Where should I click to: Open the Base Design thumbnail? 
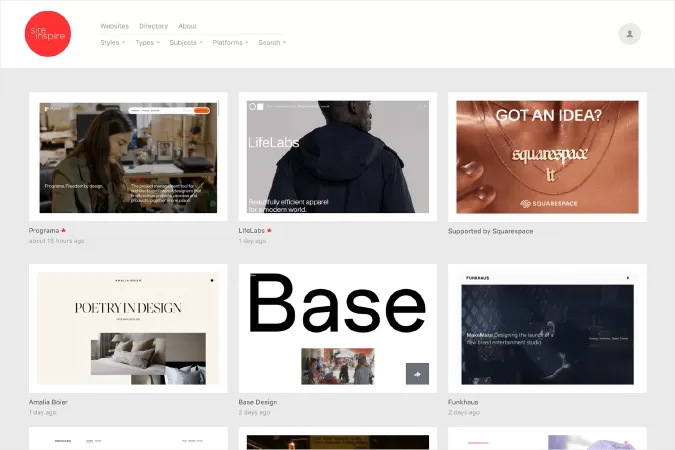point(338,328)
